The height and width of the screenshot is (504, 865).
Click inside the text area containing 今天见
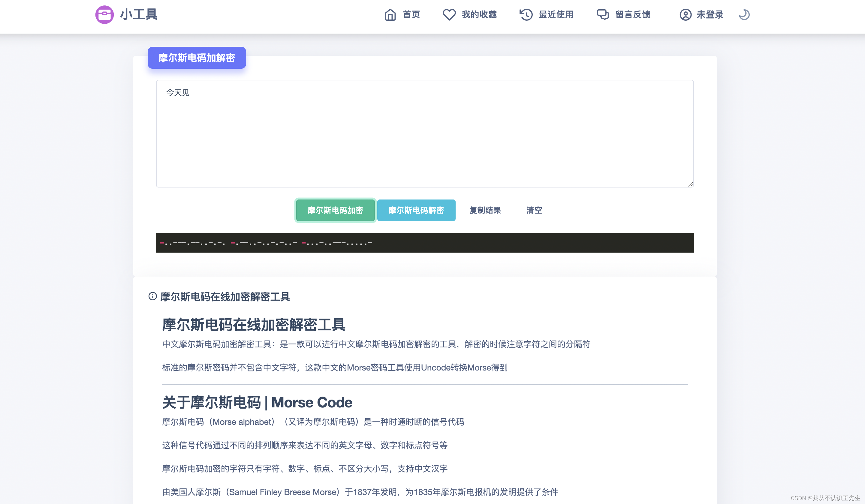click(x=424, y=134)
